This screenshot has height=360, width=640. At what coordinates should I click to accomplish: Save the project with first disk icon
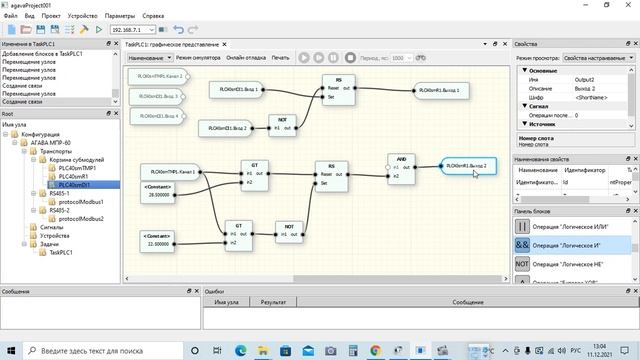click(x=40, y=29)
